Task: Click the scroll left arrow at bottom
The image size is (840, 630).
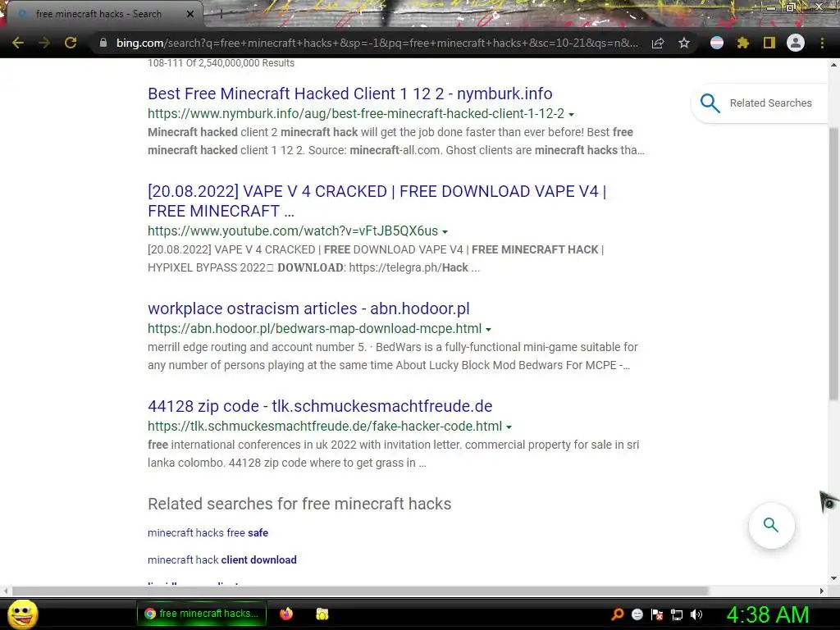Action: point(6,591)
